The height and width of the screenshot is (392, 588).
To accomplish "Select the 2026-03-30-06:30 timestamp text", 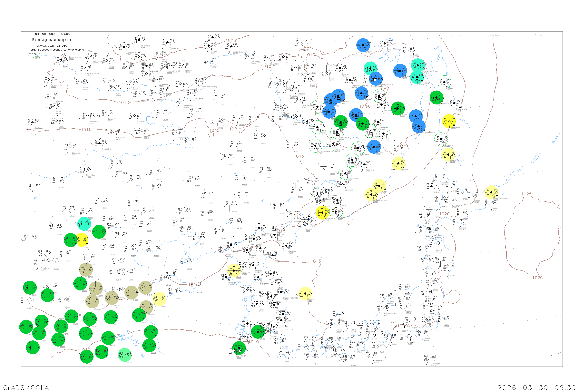I will (x=536, y=387).
